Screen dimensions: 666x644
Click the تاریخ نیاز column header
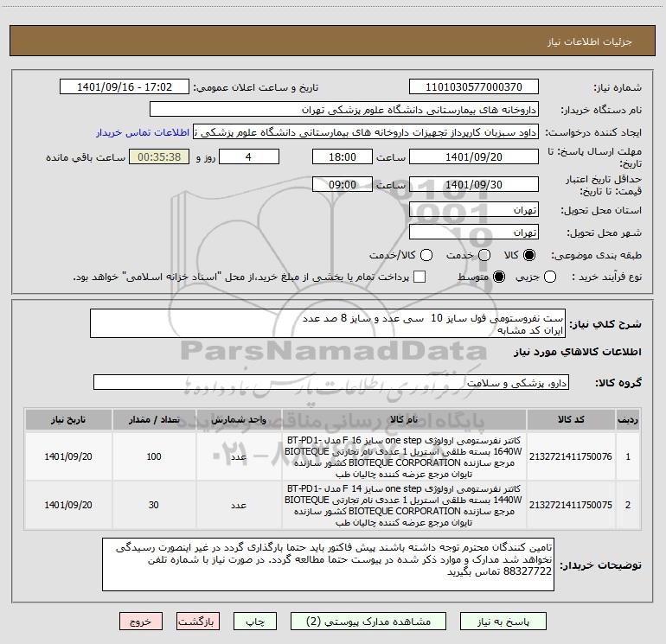pyautogui.click(x=68, y=419)
